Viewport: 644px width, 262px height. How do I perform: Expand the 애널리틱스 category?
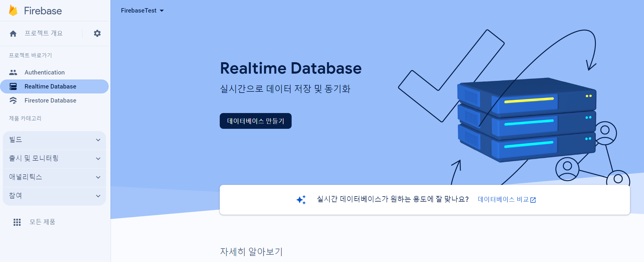54,178
